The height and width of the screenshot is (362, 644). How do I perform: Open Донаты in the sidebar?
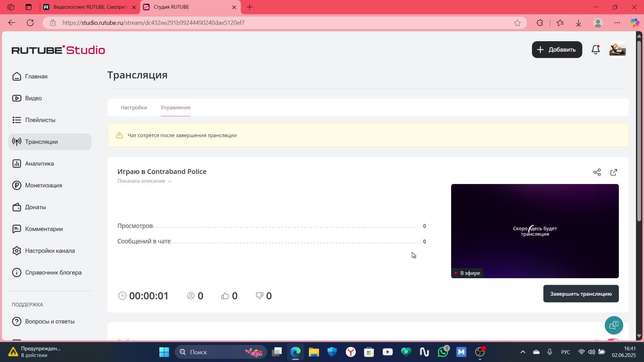pos(35,207)
